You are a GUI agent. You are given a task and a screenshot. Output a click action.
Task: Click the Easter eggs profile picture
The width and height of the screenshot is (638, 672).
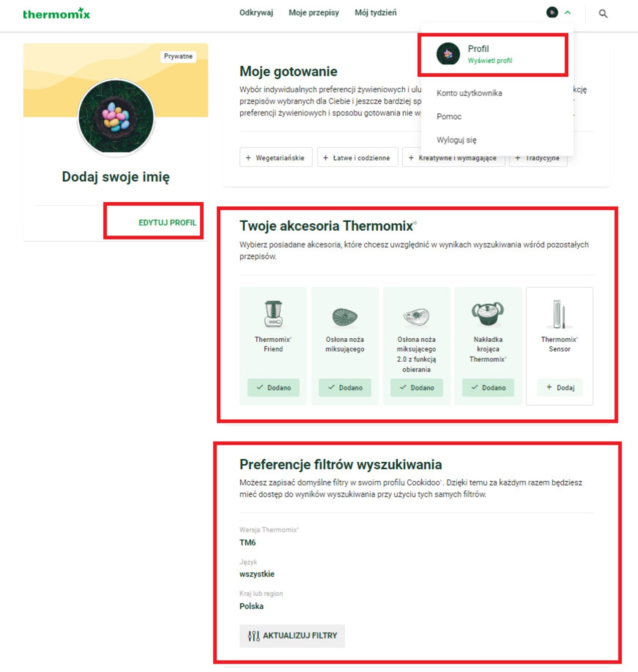116,117
